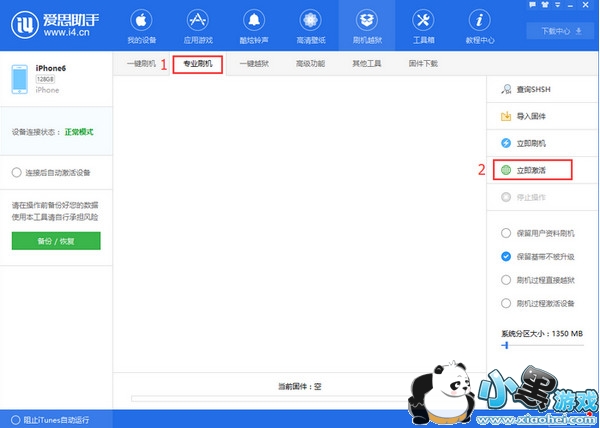This screenshot has height=428, width=600.
Task: Switch to the 固件下载 tab
Action: (423, 63)
